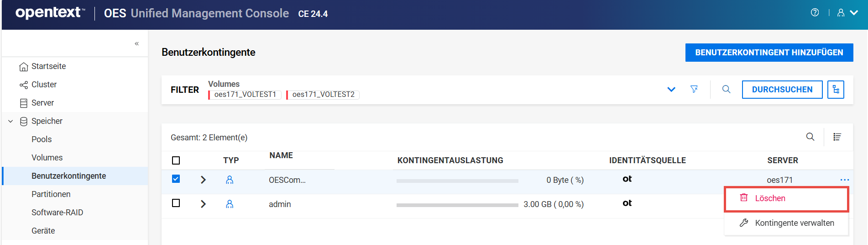Expand the OESCom... row details
Image resolution: width=868 pixels, height=245 pixels.
204,180
